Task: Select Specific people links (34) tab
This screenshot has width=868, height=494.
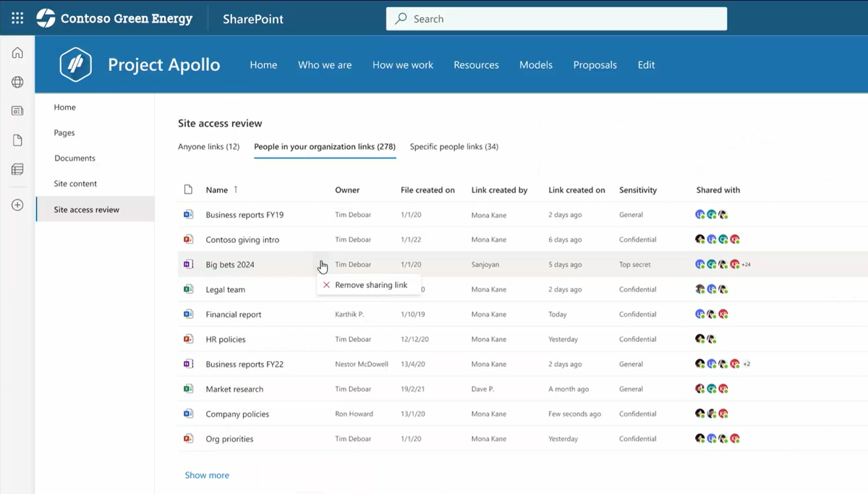Action: 454,147
